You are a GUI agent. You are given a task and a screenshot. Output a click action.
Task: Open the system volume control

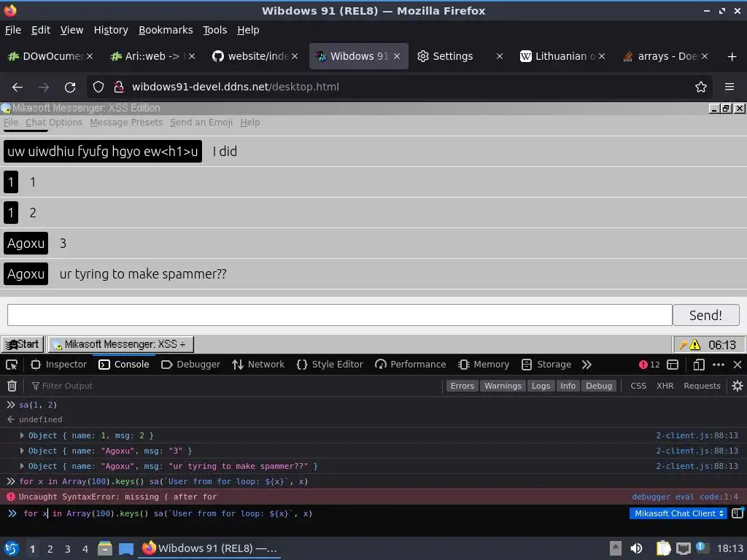point(636,548)
